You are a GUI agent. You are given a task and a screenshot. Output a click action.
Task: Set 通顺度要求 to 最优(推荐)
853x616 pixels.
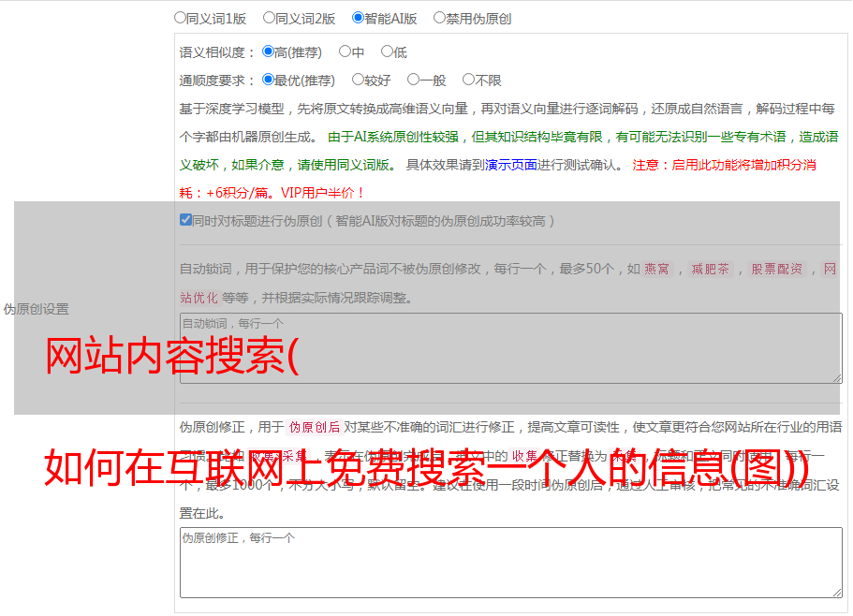[268, 80]
